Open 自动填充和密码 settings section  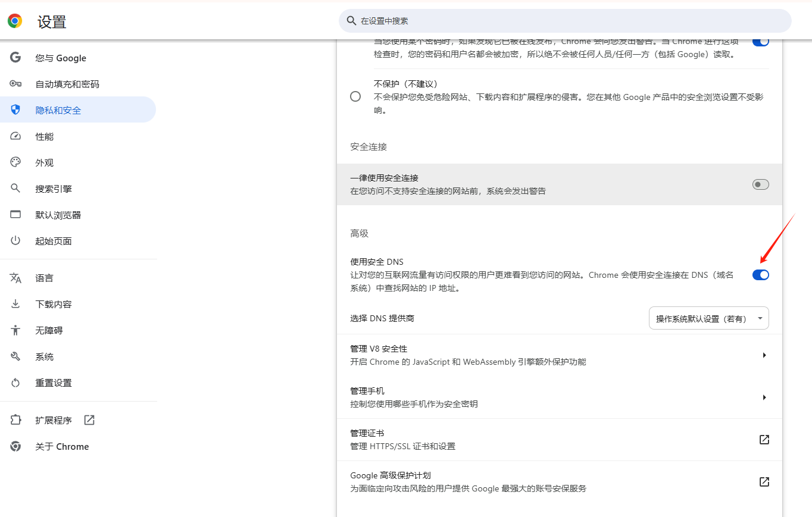coord(78,84)
